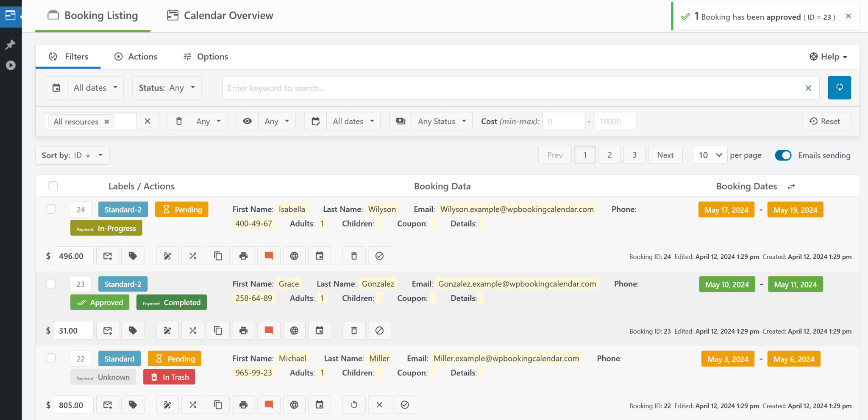Click red note icon on booking 23

click(x=269, y=331)
